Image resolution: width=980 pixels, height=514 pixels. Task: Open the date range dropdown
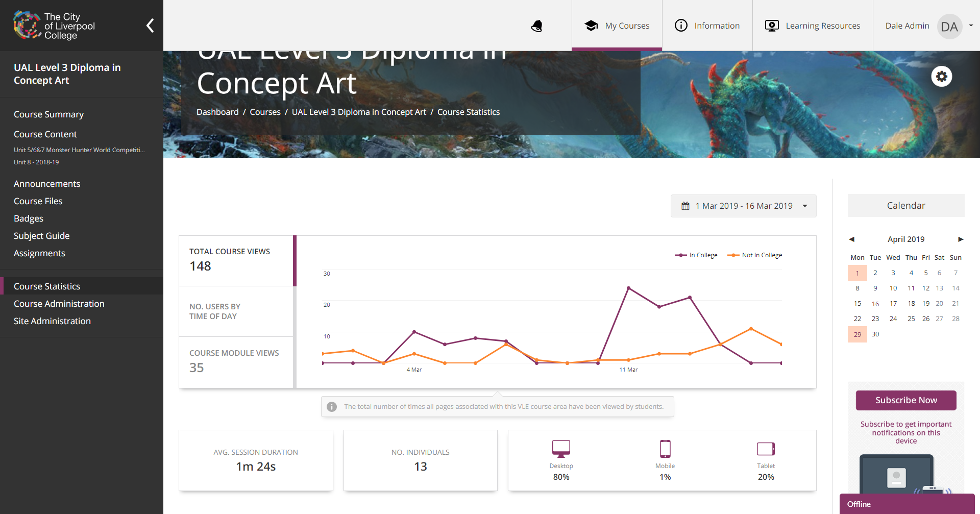(744, 206)
